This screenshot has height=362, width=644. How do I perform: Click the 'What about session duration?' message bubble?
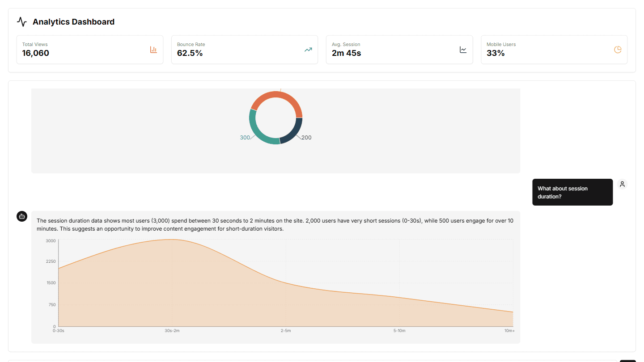[x=572, y=192]
